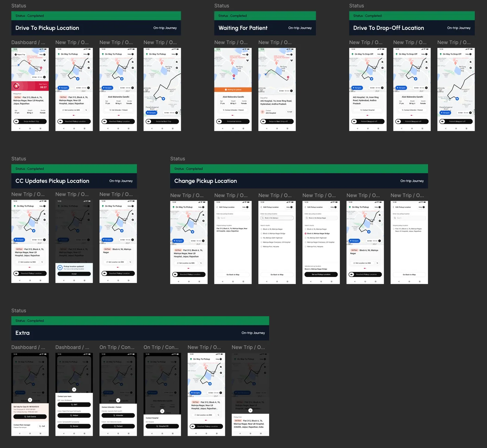This screenshot has width=487, height=448.
Task: Select the Drive To Pickup Location header
Action: point(96,28)
